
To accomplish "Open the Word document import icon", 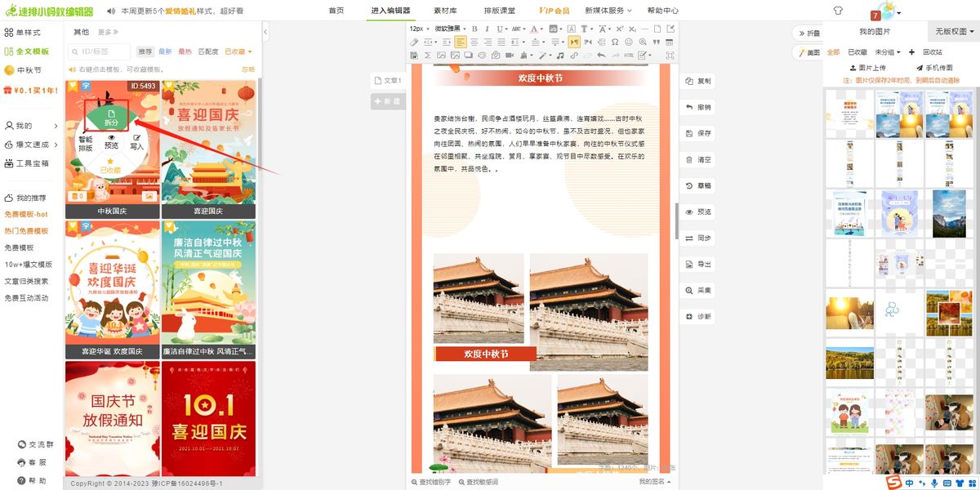I will pyautogui.click(x=413, y=56).
